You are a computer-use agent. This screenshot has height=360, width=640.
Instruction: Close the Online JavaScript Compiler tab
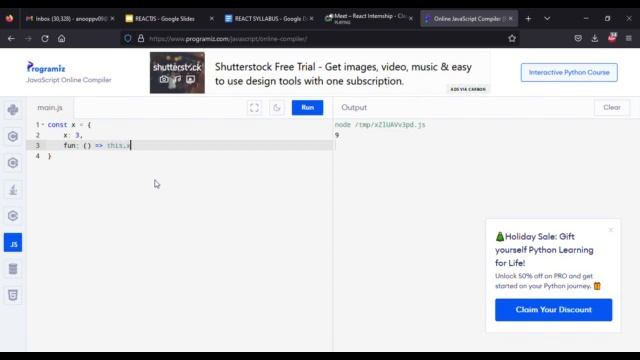pos(510,19)
